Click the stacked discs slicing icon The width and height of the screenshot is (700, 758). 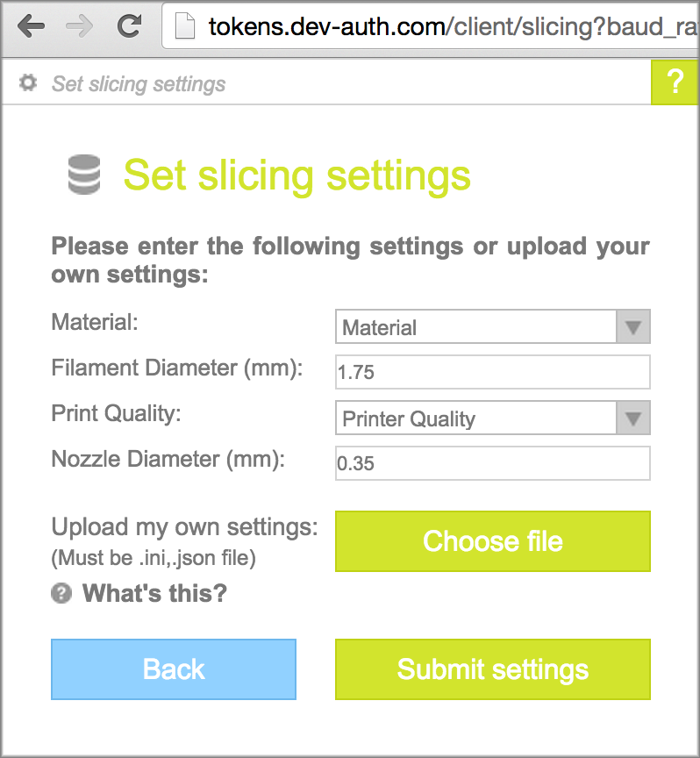[x=84, y=174]
